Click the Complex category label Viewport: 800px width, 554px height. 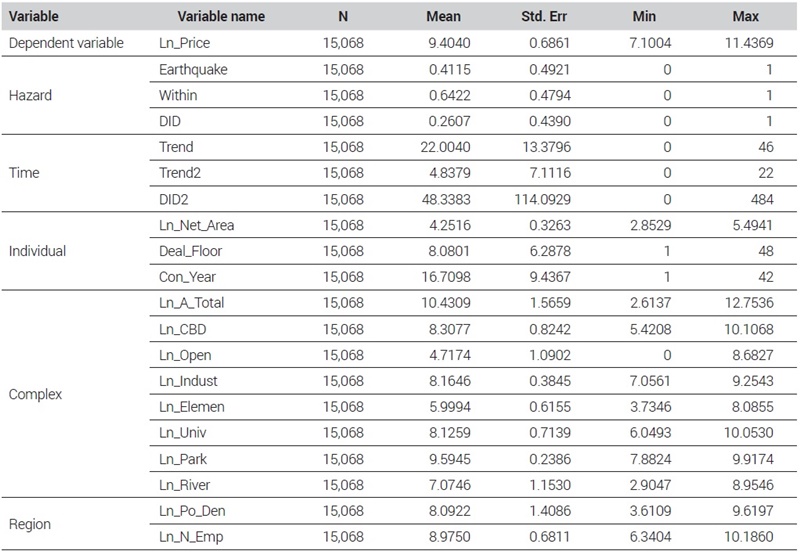[35, 394]
